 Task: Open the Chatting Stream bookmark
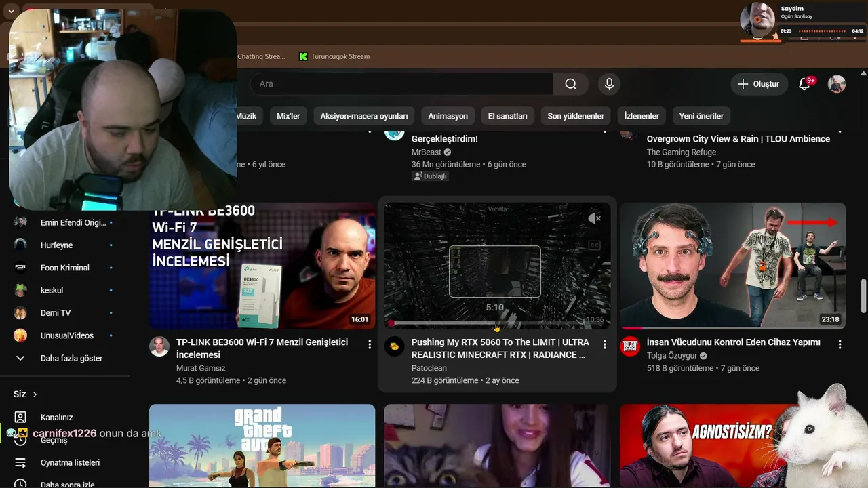(x=261, y=56)
